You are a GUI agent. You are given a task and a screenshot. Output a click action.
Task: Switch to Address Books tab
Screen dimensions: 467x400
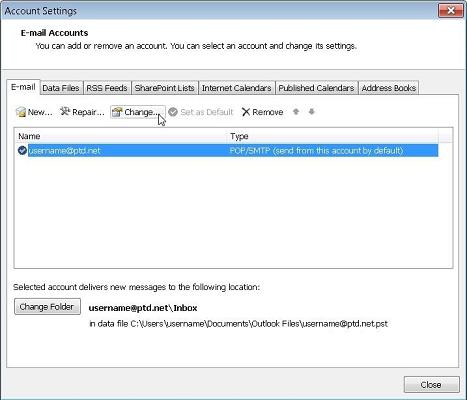pos(389,88)
